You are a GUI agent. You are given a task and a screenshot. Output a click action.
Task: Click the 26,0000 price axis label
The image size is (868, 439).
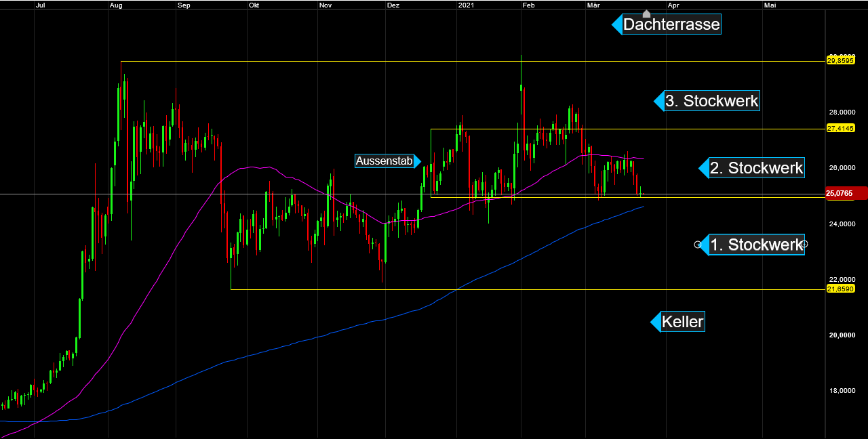tap(841, 168)
